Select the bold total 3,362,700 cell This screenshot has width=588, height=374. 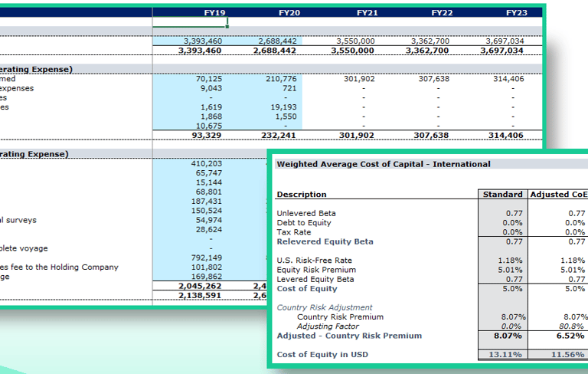[x=427, y=51]
